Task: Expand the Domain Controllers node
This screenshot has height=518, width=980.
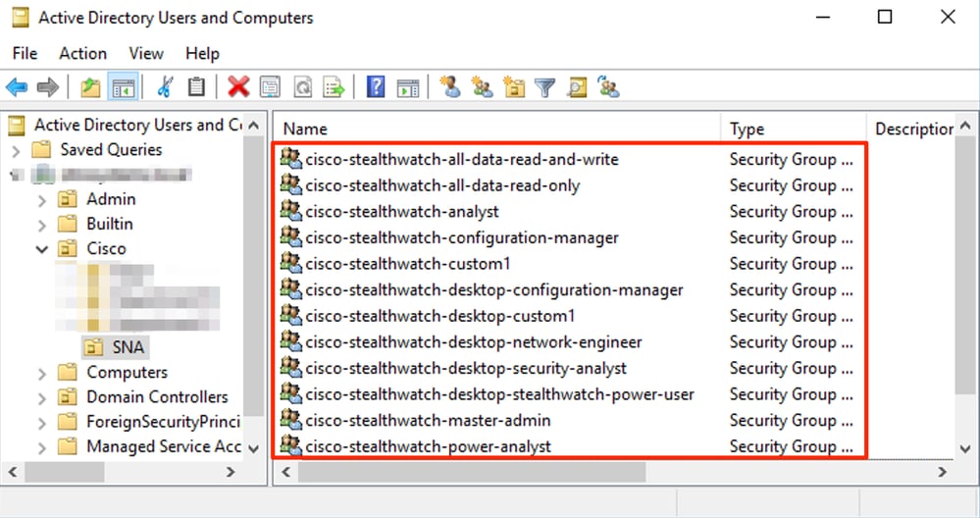Action: point(42,398)
